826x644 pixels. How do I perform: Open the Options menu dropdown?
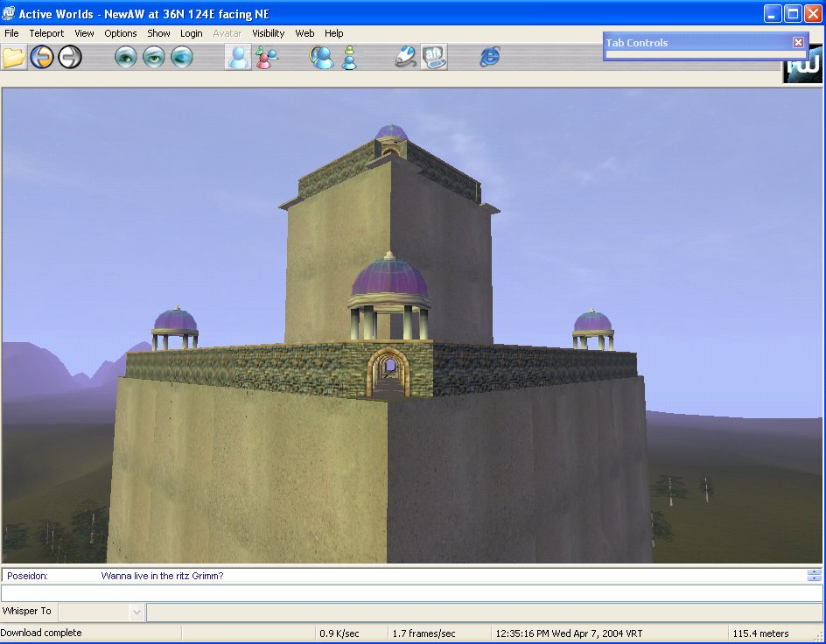121,33
